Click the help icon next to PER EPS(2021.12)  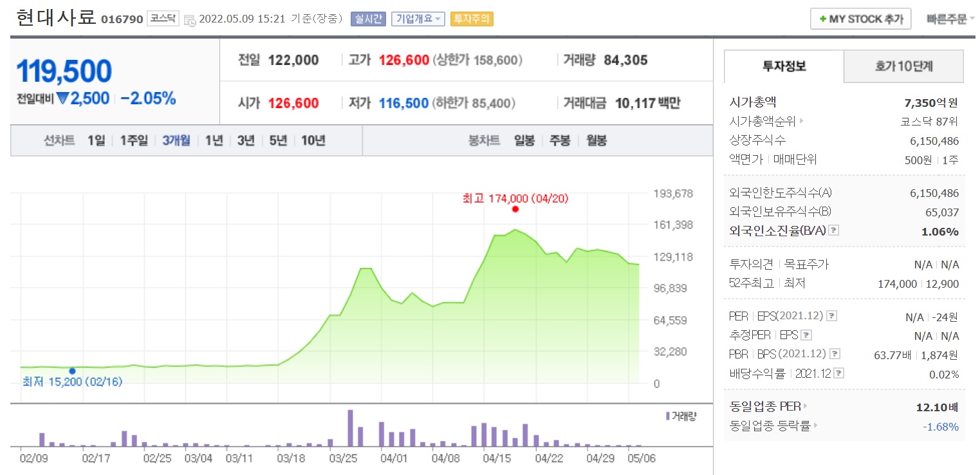[x=830, y=315]
